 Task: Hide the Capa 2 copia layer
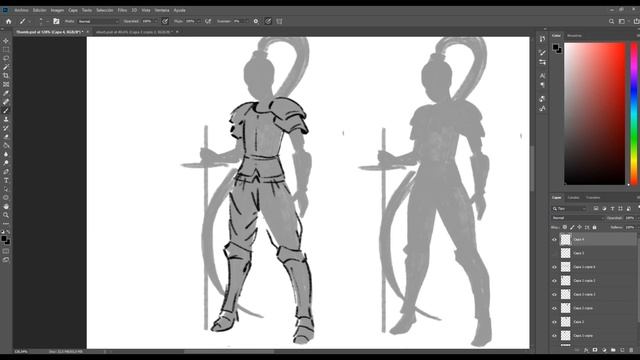pyautogui.click(x=554, y=308)
